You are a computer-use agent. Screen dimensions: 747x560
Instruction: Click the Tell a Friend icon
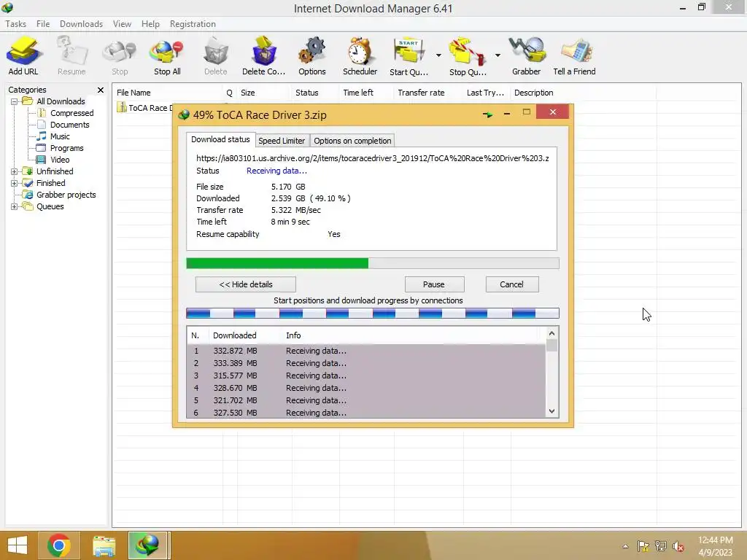coord(574,55)
